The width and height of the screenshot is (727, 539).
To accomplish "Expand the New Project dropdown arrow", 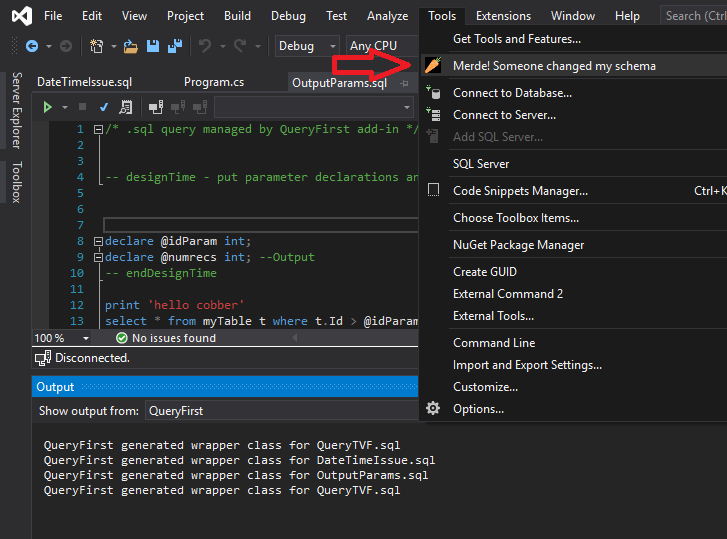I will tap(114, 46).
